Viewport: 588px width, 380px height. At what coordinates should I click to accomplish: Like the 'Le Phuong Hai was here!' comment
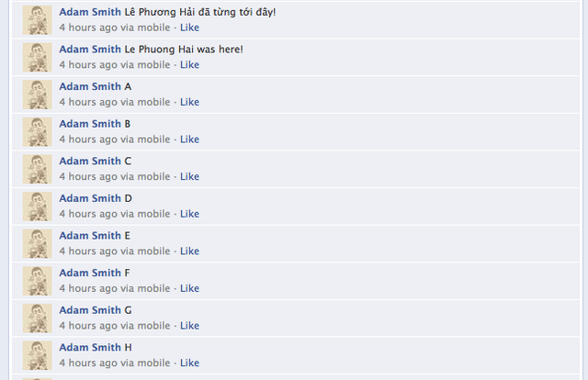tap(189, 65)
